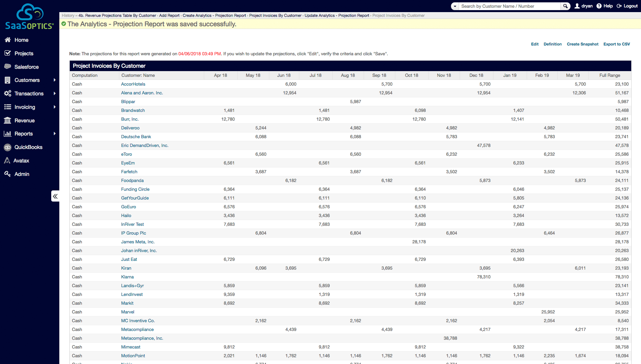The height and width of the screenshot is (364, 641).
Task: Open Home in the sidebar
Action: point(21,40)
